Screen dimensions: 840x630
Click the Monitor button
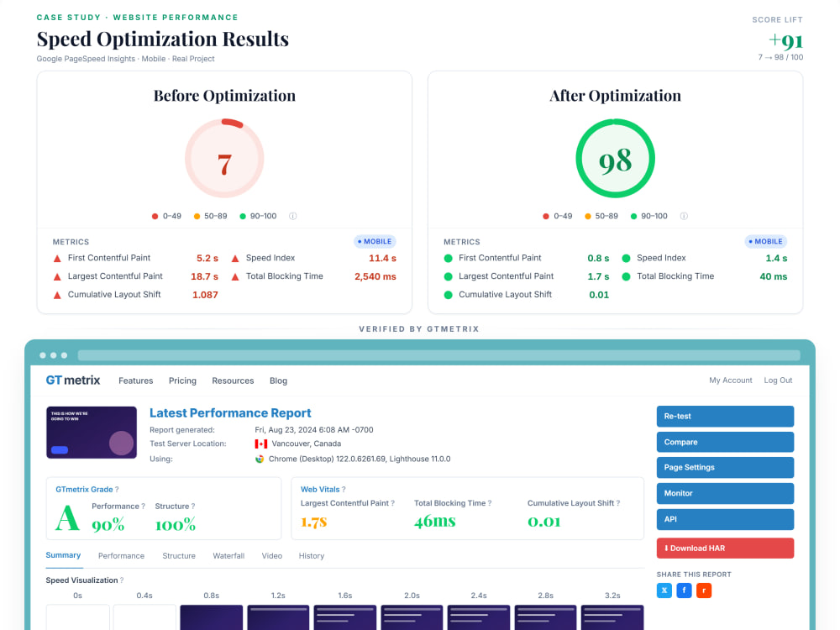point(725,493)
